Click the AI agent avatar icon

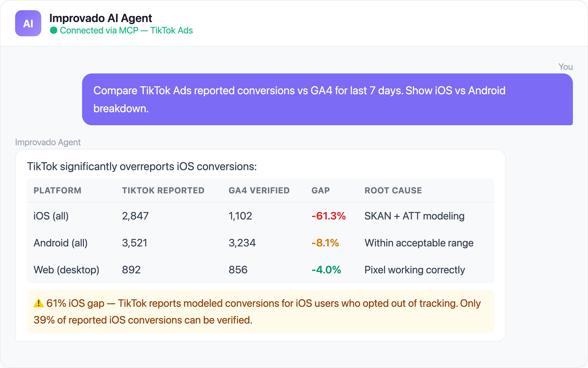click(x=28, y=24)
